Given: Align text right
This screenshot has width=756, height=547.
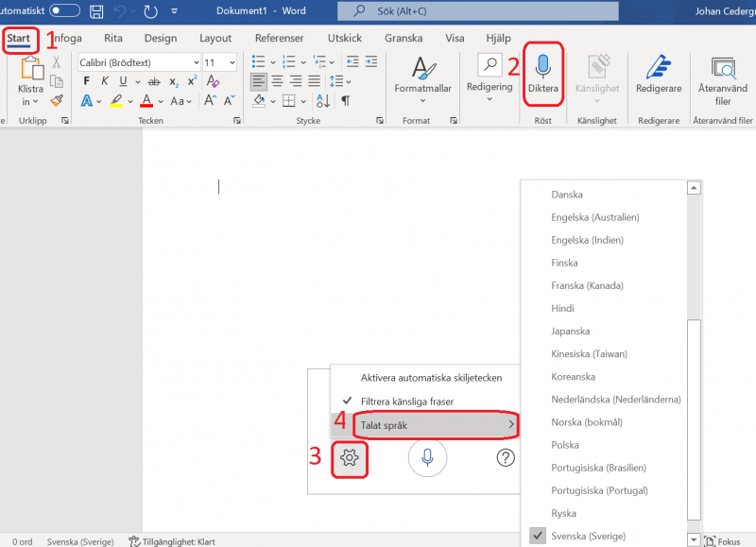Looking at the screenshot, I should (x=296, y=81).
